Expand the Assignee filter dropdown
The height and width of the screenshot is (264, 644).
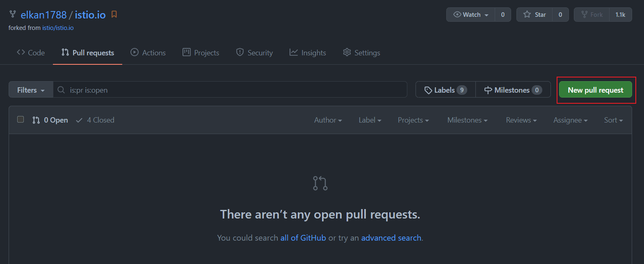point(571,120)
